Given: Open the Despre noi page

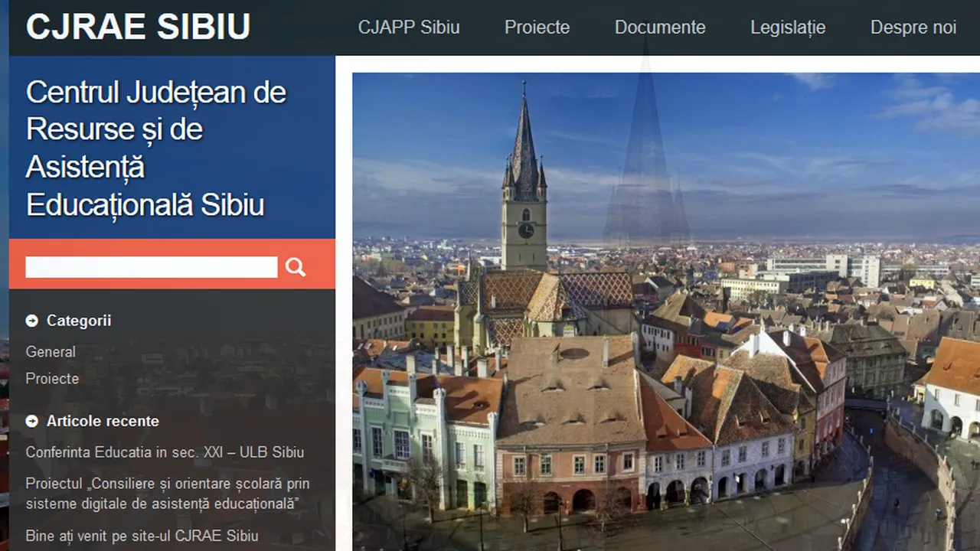Looking at the screenshot, I should tap(913, 28).
